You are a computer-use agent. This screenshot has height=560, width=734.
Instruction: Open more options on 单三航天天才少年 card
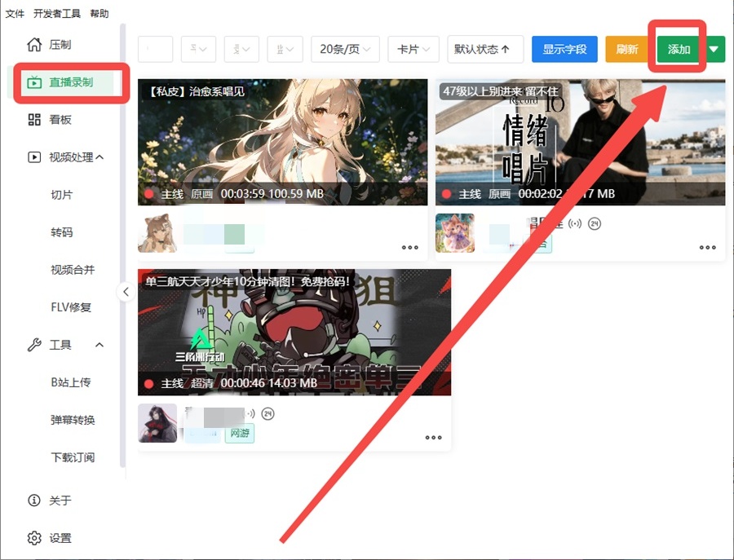pyautogui.click(x=434, y=438)
